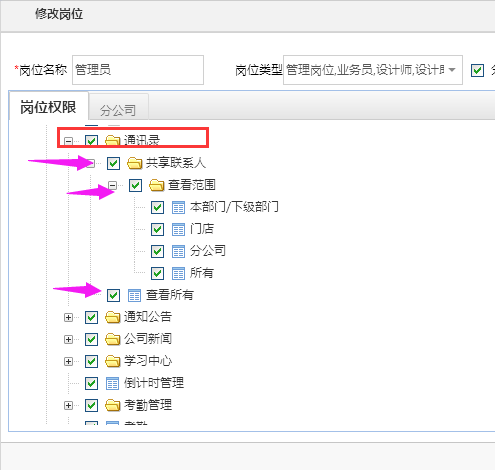The image size is (495, 470).
Task: Click the 通讯录 folder icon
Action: (x=113, y=141)
